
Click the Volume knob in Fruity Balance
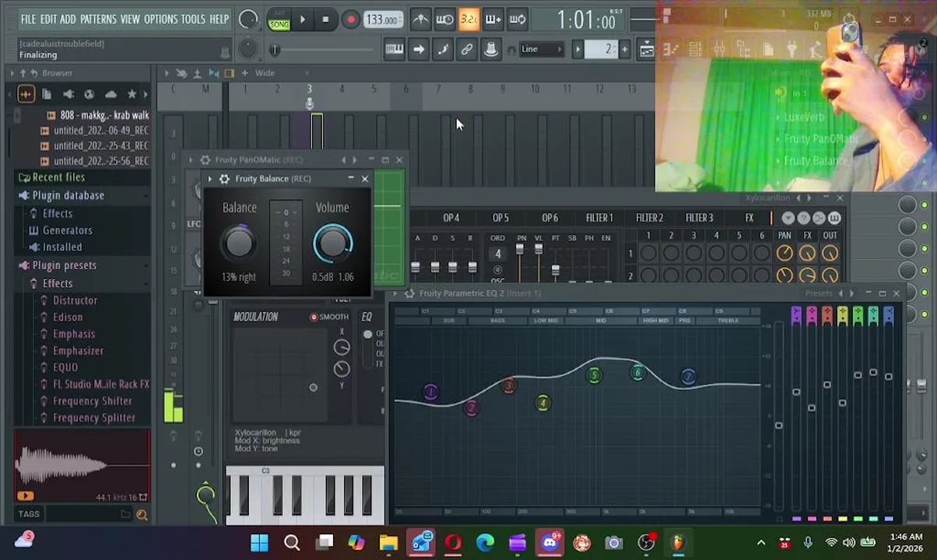point(333,244)
